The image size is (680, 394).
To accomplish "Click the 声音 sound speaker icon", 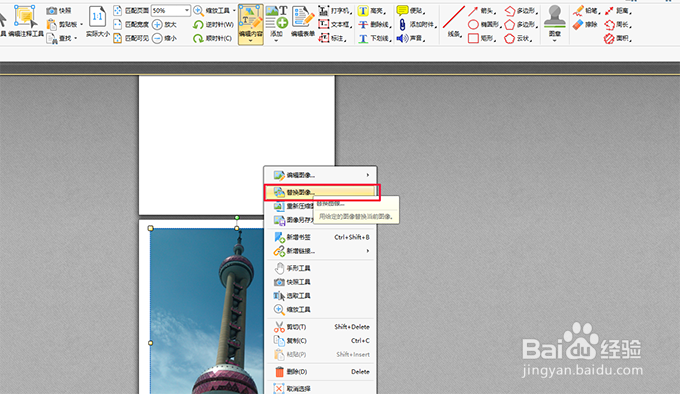I will (x=402, y=39).
